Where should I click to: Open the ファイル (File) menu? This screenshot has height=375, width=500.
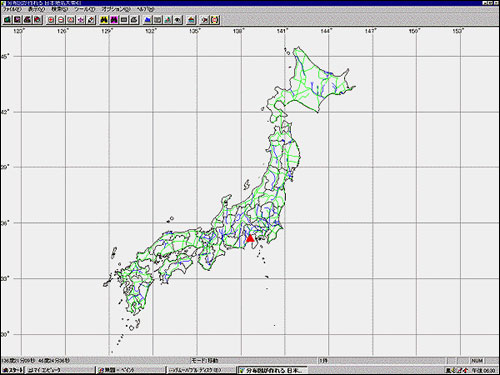click(12, 9)
